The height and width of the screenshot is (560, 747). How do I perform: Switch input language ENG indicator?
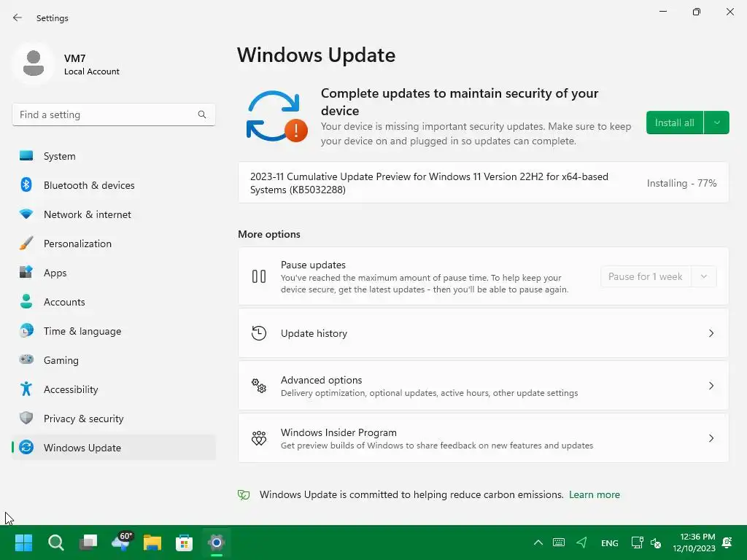(x=609, y=542)
